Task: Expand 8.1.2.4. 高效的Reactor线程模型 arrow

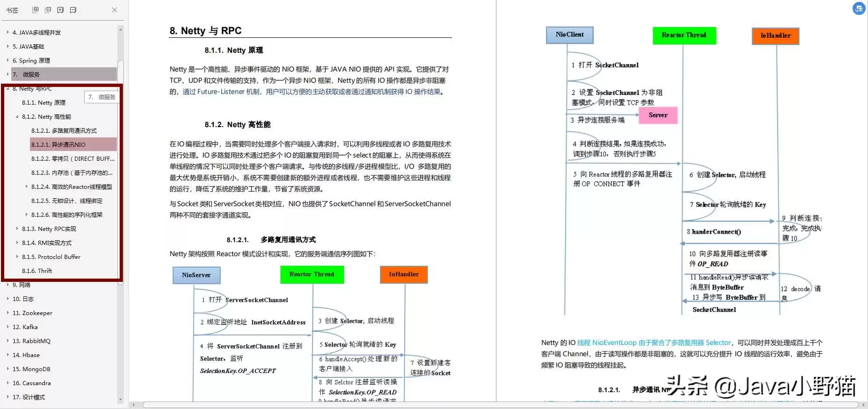Action: (x=26, y=187)
